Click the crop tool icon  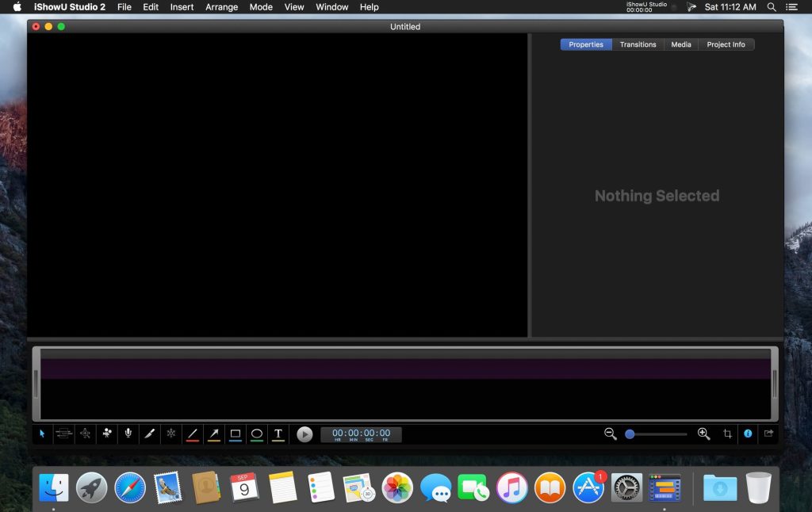727,434
